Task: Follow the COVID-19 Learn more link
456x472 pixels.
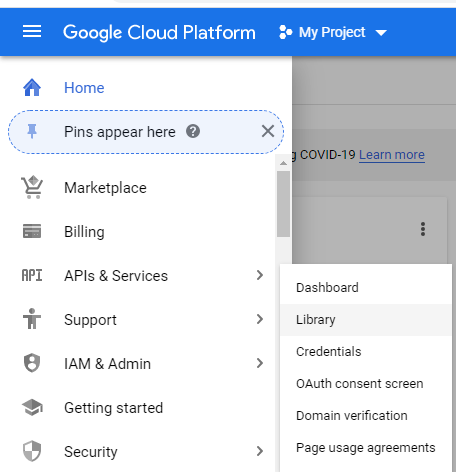Action: (392, 155)
